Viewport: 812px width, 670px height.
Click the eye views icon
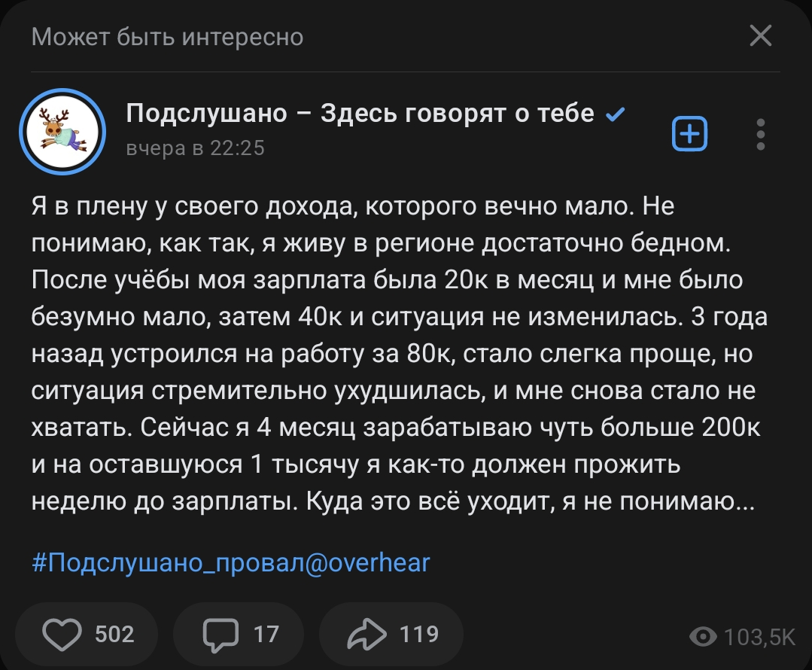pyautogui.click(x=703, y=638)
